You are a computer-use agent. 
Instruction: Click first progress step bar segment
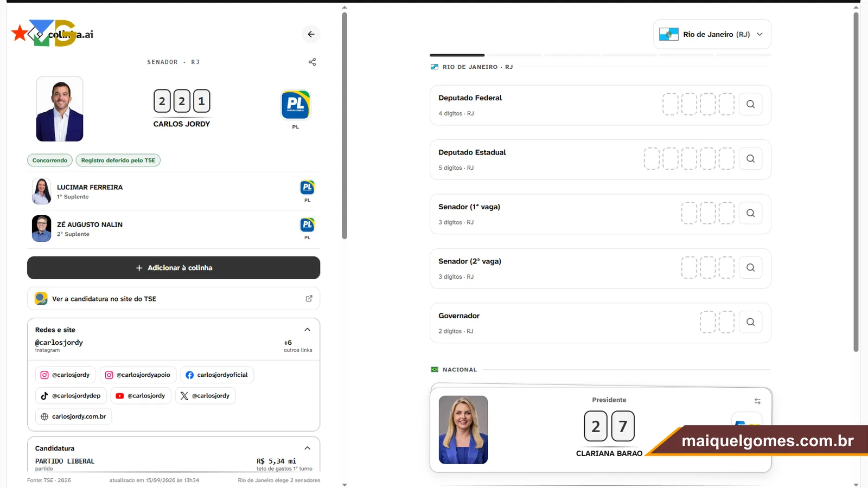[x=457, y=55]
